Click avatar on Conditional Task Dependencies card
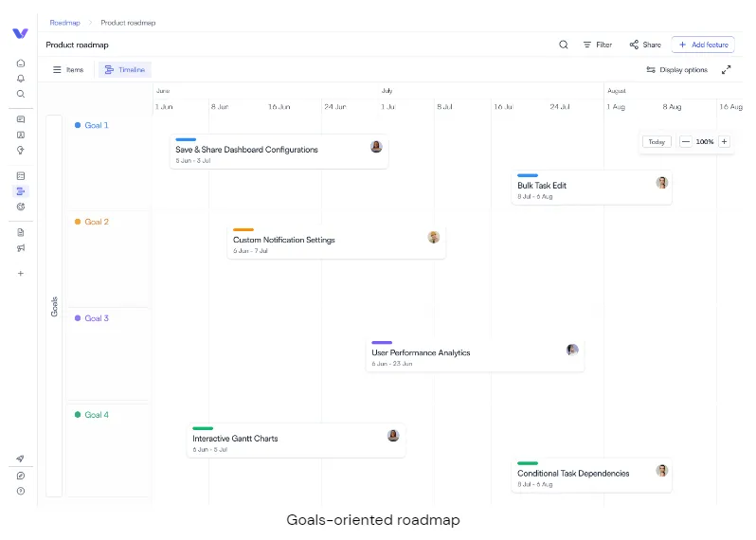 662,471
